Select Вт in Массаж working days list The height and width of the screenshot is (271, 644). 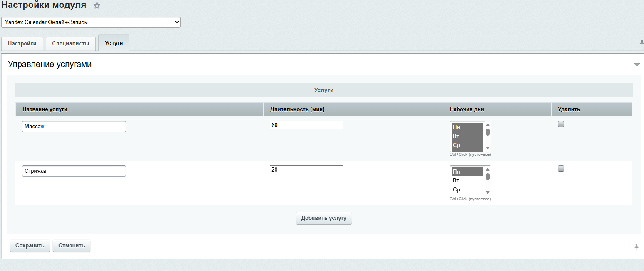(467, 136)
